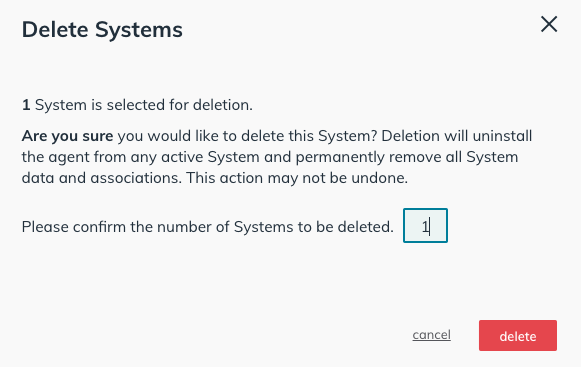Confirm deletion with the delete button
The image size is (581, 367).
click(x=518, y=335)
